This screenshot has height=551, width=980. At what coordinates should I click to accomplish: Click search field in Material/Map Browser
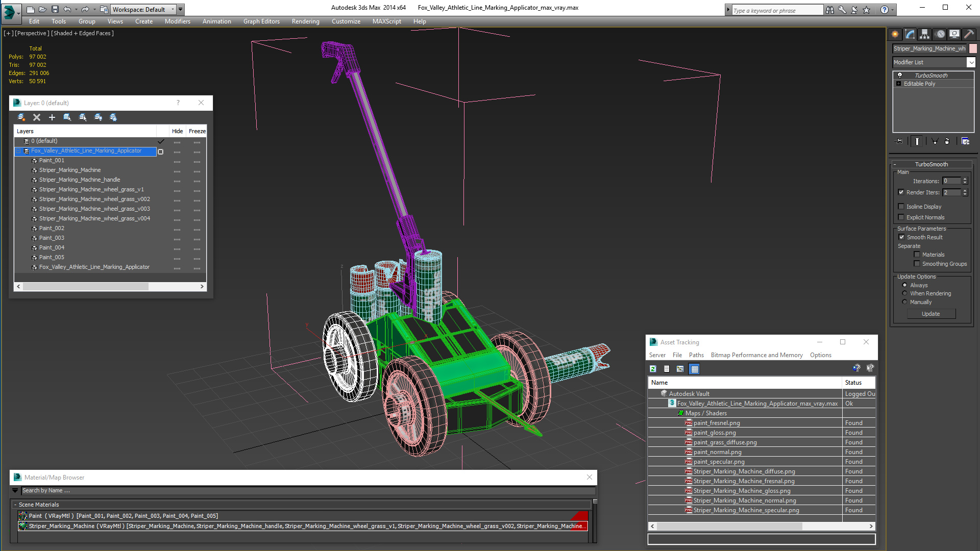click(308, 490)
